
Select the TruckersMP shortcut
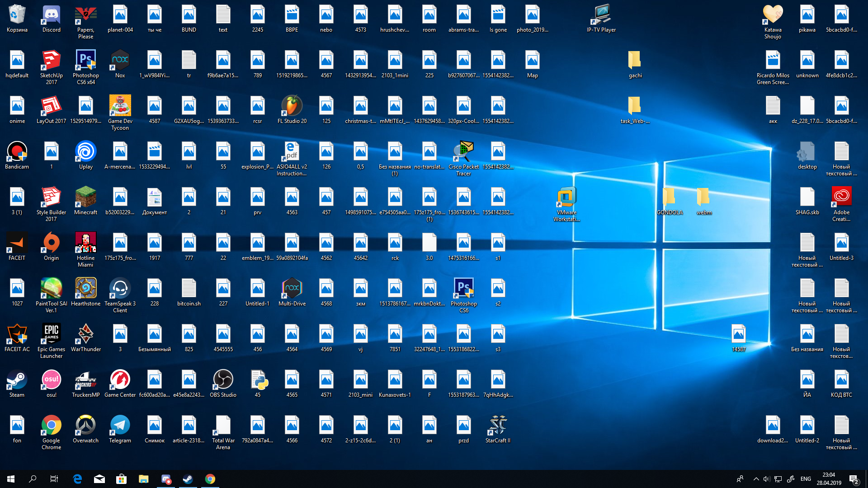coord(86,384)
